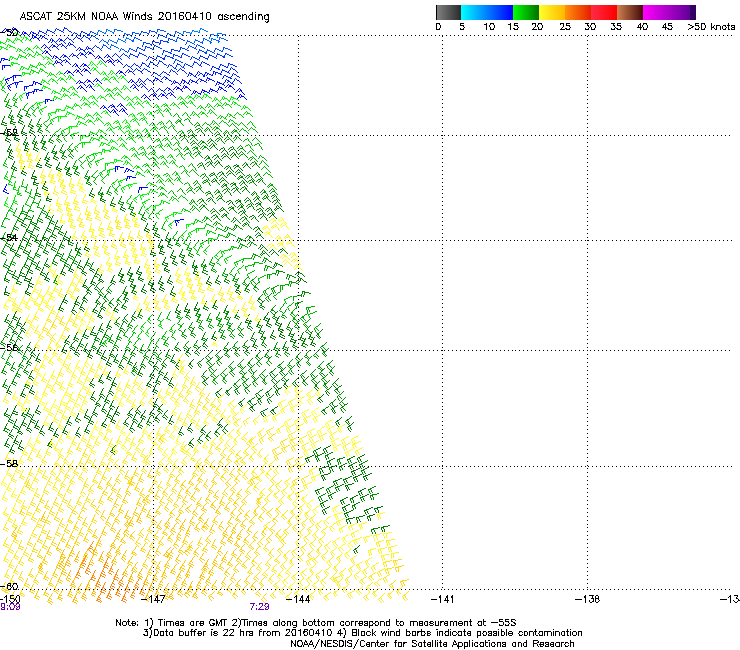Click the chart title 'ASCAT 25KM NOAA Winds 20160410 ascending'
Image resolution: width=740 pixels, height=650 pixels.
(144, 17)
